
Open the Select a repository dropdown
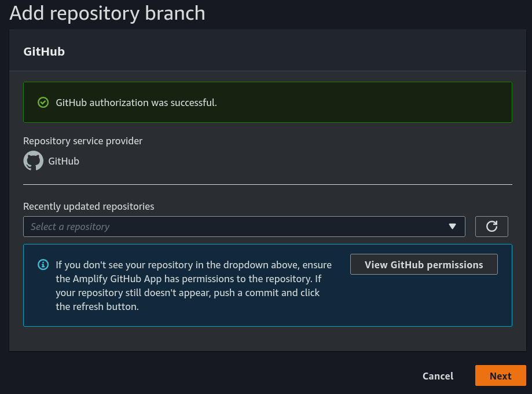pos(243,227)
